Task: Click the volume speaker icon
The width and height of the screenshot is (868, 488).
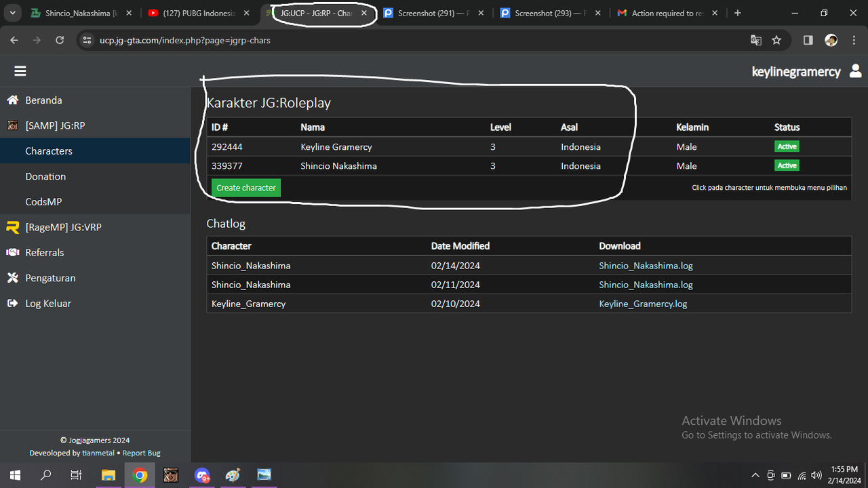Action: point(816,475)
